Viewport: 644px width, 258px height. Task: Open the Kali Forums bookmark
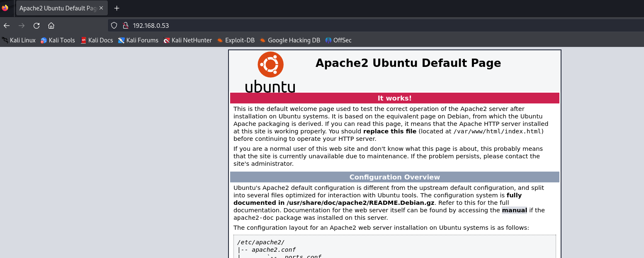click(138, 40)
